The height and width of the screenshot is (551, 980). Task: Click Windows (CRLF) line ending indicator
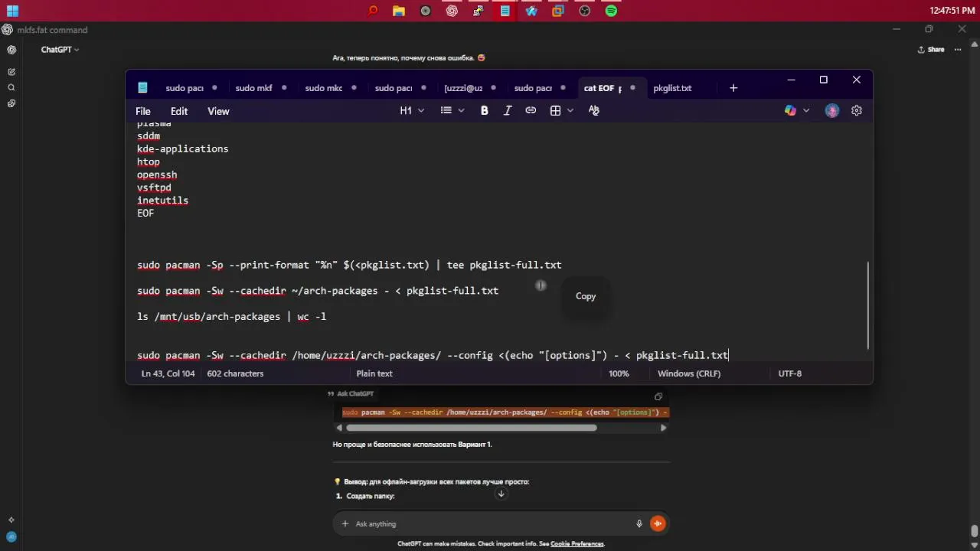coord(689,373)
